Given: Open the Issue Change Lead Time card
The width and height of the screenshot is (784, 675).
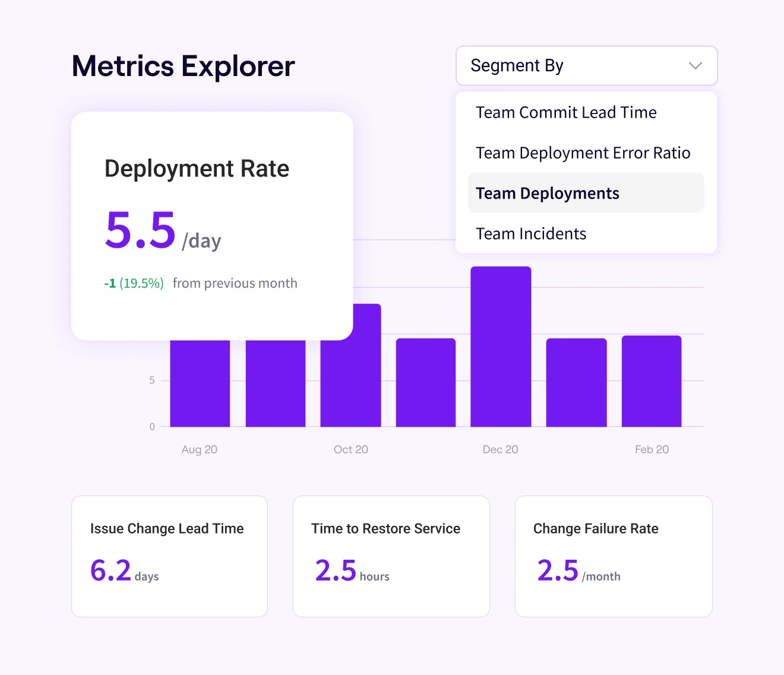Looking at the screenshot, I should pyautogui.click(x=169, y=556).
